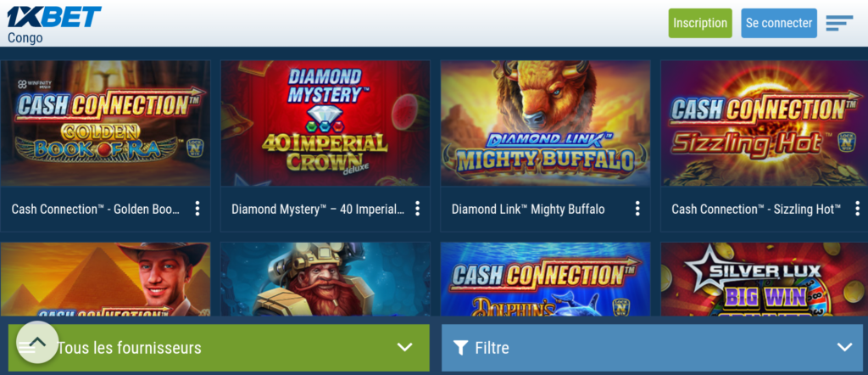The height and width of the screenshot is (375, 868).
Task: Click the round scroll-to-top arrow button
Action: (37, 342)
